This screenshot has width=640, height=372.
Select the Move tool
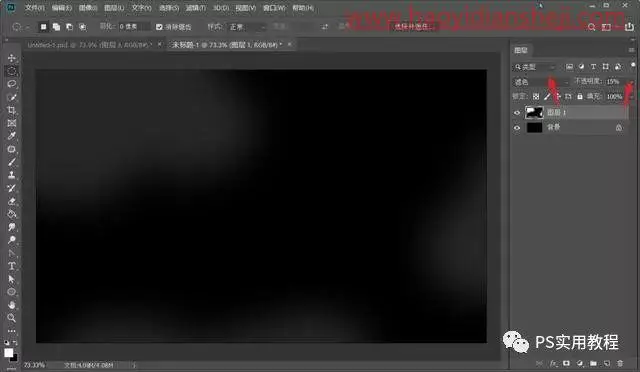tap(11, 58)
